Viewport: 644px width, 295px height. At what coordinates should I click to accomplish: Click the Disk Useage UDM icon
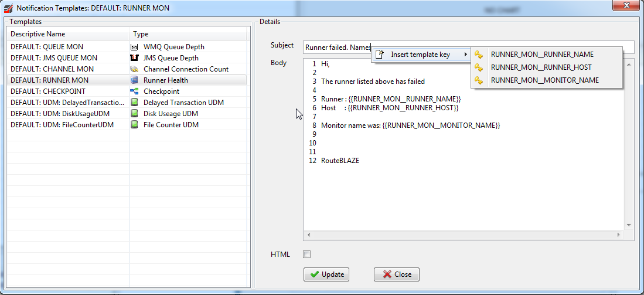134,114
